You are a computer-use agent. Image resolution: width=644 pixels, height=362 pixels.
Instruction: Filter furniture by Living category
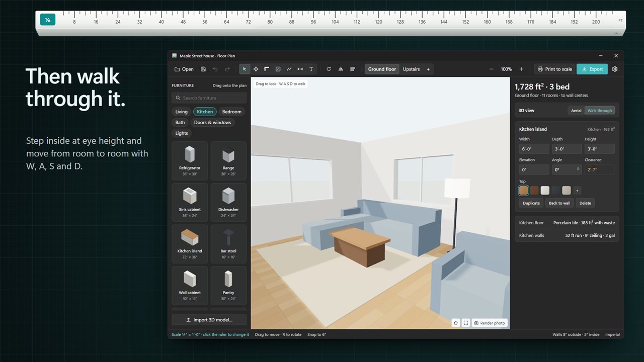(181, 112)
